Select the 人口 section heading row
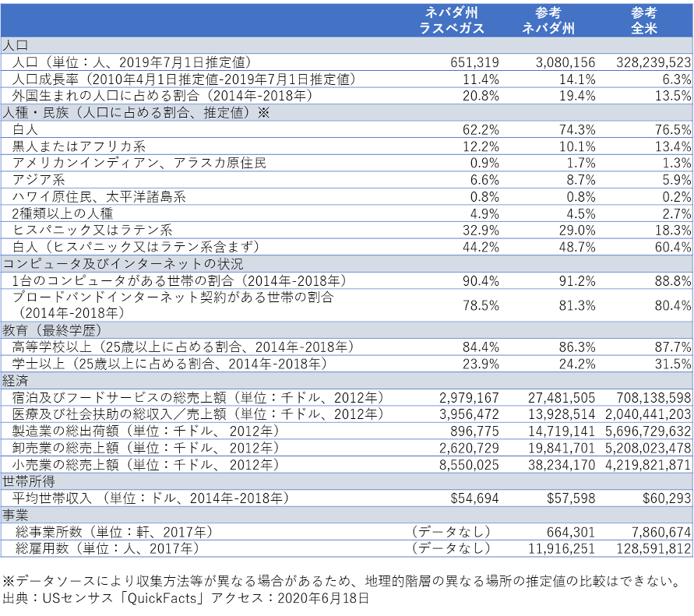This screenshot has width=694, height=616. click(x=347, y=45)
